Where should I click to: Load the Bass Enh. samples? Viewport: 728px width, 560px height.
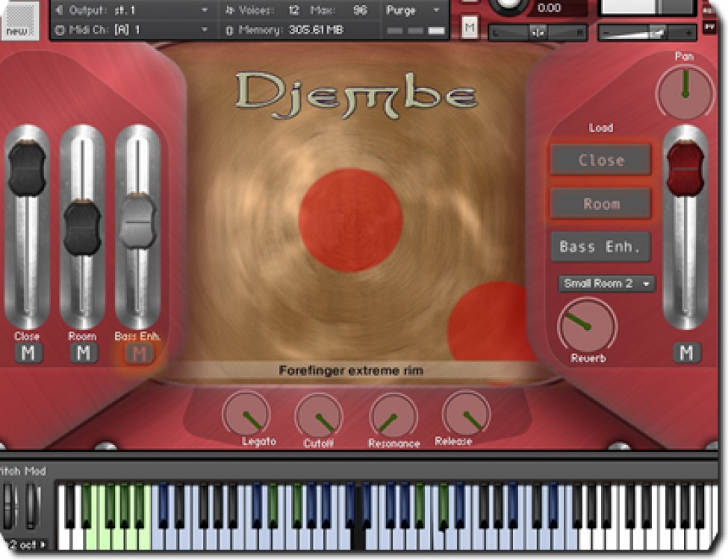pos(600,246)
